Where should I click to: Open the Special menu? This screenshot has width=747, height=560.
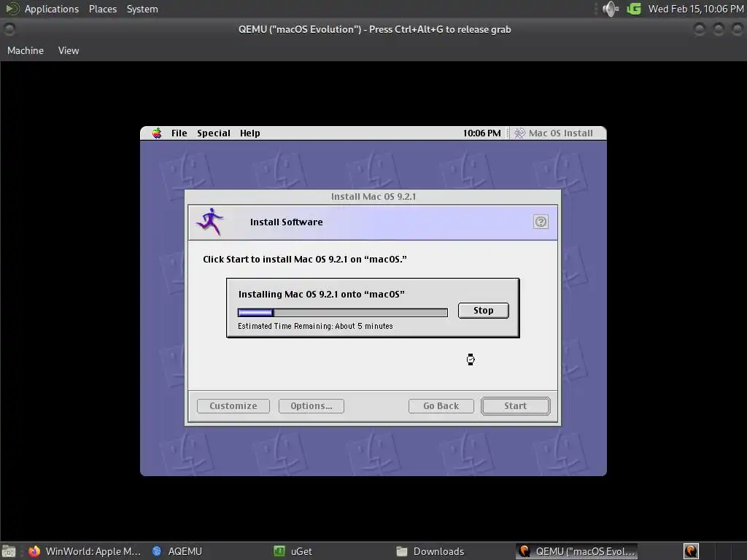pyautogui.click(x=214, y=133)
